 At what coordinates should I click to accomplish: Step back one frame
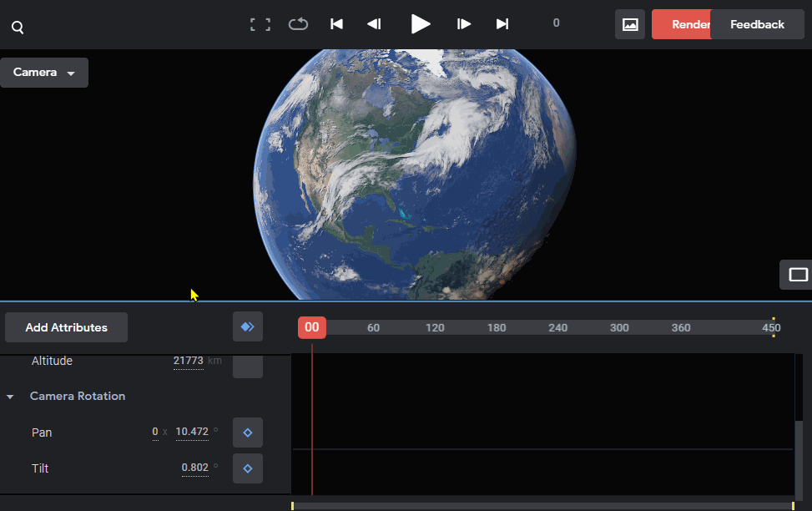coord(374,24)
